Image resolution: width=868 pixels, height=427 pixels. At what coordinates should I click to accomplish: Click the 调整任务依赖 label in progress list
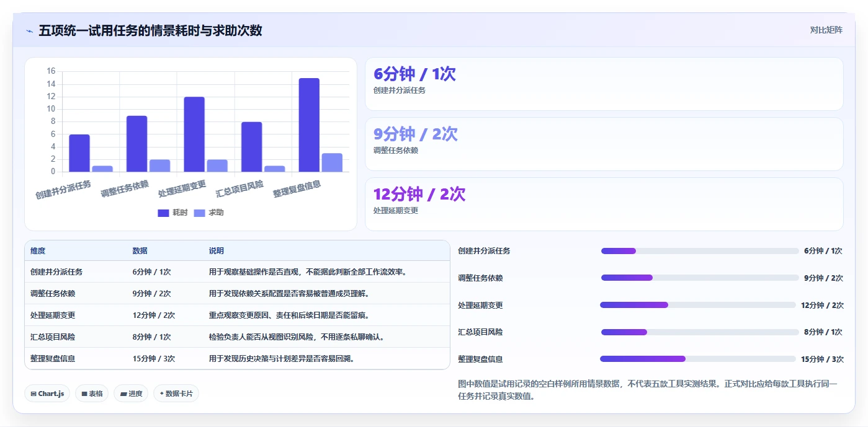[x=480, y=278]
